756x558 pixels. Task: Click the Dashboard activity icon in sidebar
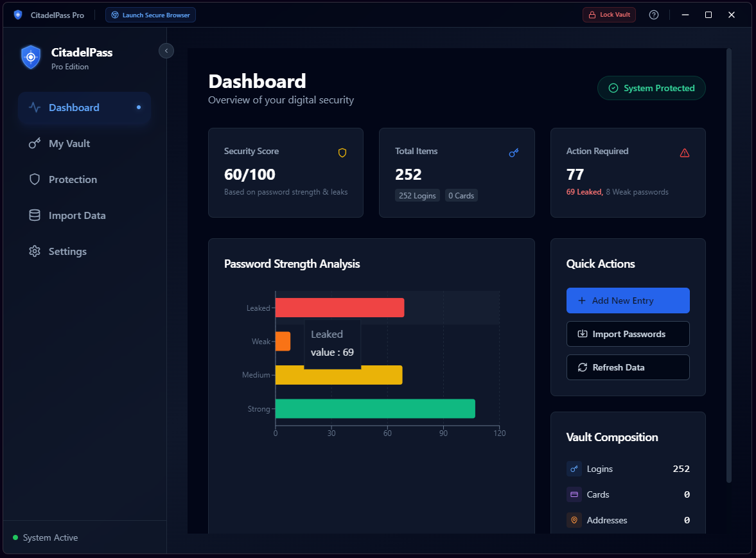(x=34, y=107)
